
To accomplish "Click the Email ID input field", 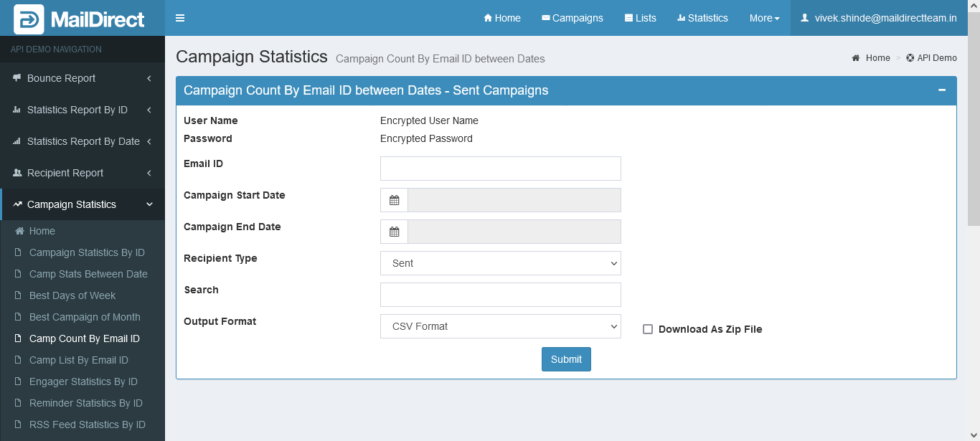I will (x=500, y=169).
